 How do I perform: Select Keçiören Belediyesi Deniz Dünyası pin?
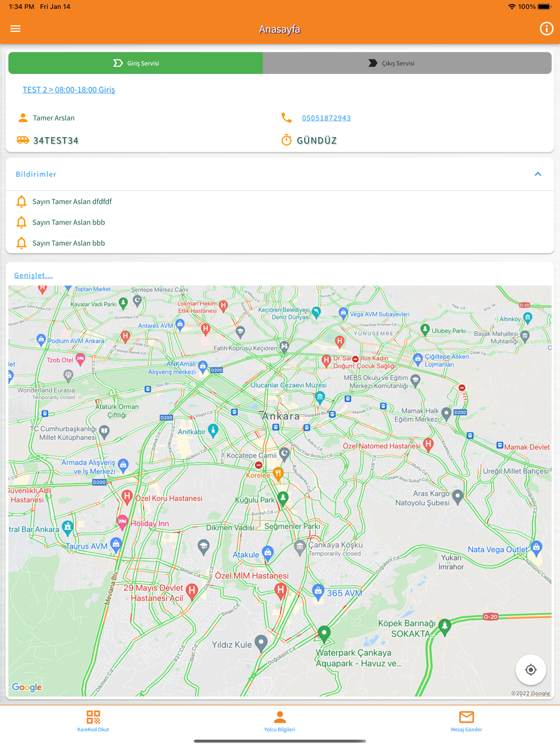316,312
